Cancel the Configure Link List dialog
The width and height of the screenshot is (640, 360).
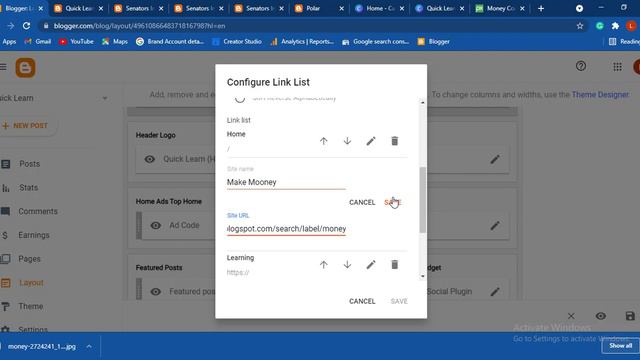coord(362,301)
